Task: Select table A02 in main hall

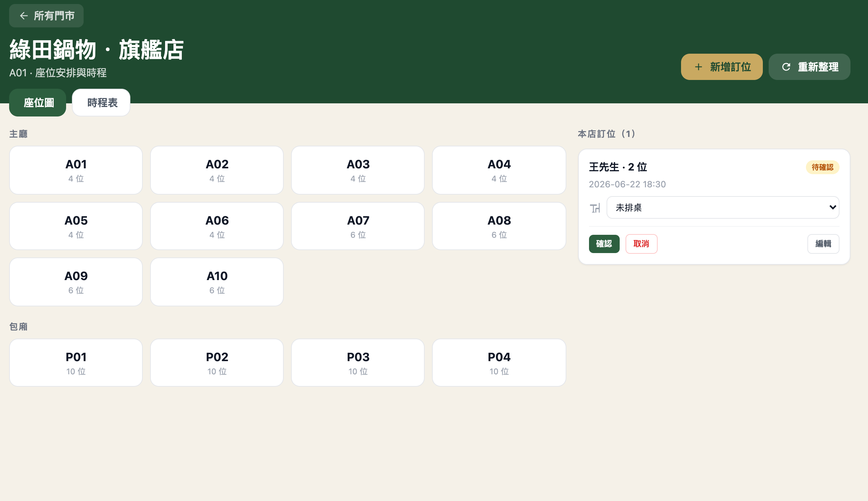Action: [217, 170]
